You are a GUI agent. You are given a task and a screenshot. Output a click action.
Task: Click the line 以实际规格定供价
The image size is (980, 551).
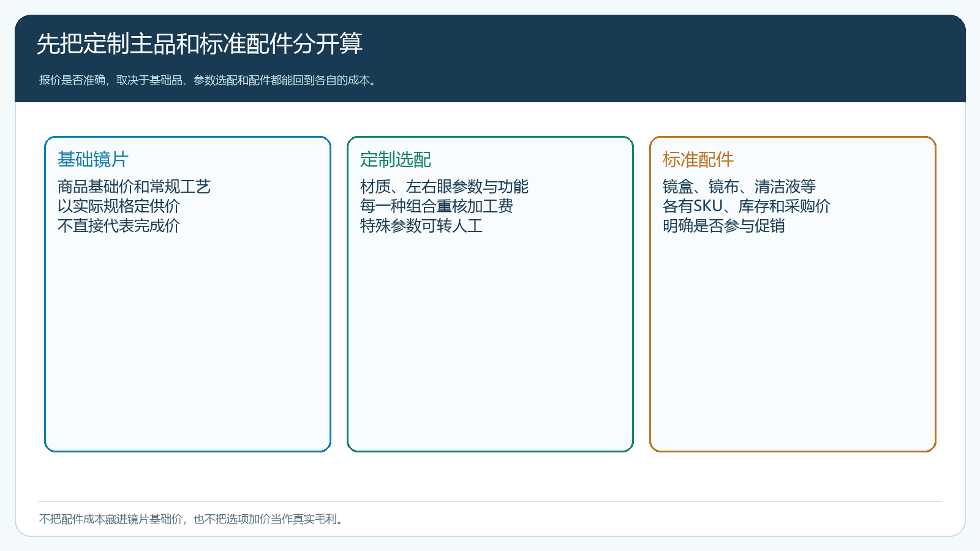[119, 206]
